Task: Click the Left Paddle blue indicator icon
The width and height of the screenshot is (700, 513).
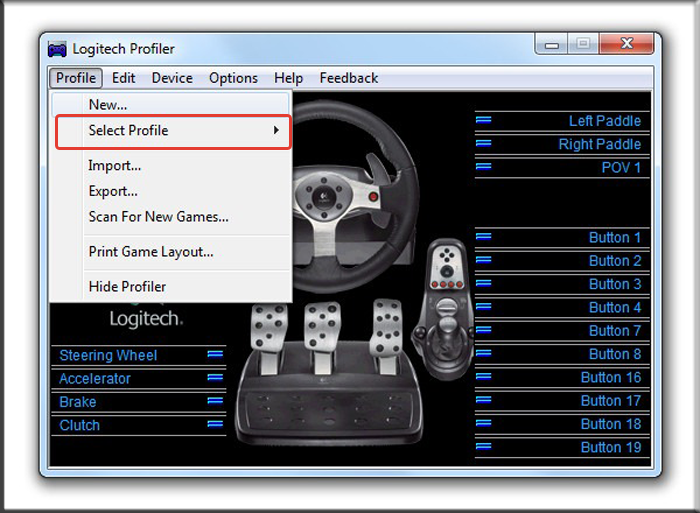Action: (x=483, y=120)
